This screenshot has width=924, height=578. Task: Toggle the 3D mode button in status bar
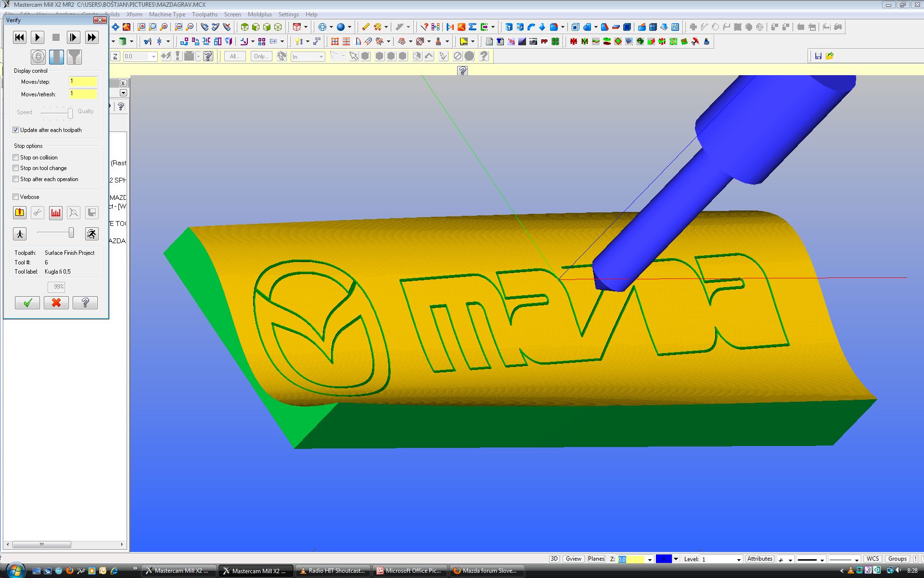[554, 559]
